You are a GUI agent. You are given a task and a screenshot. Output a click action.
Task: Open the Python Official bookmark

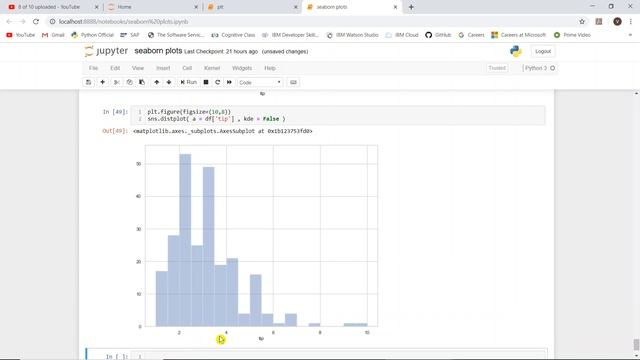click(92, 35)
